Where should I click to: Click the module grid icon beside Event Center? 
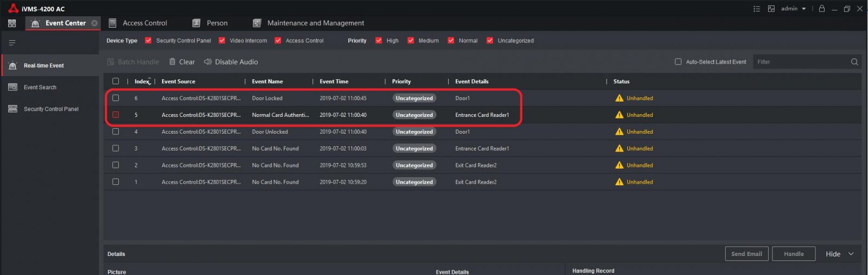click(12, 23)
